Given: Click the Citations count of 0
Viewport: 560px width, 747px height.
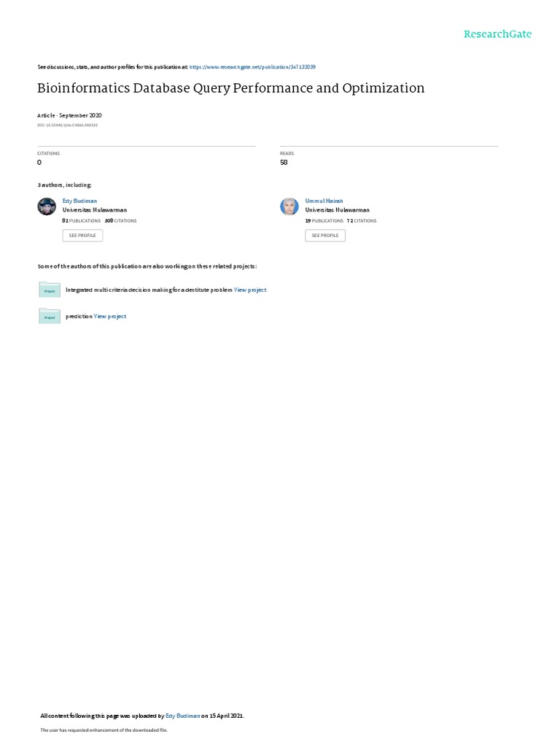Looking at the screenshot, I should coord(39,163).
